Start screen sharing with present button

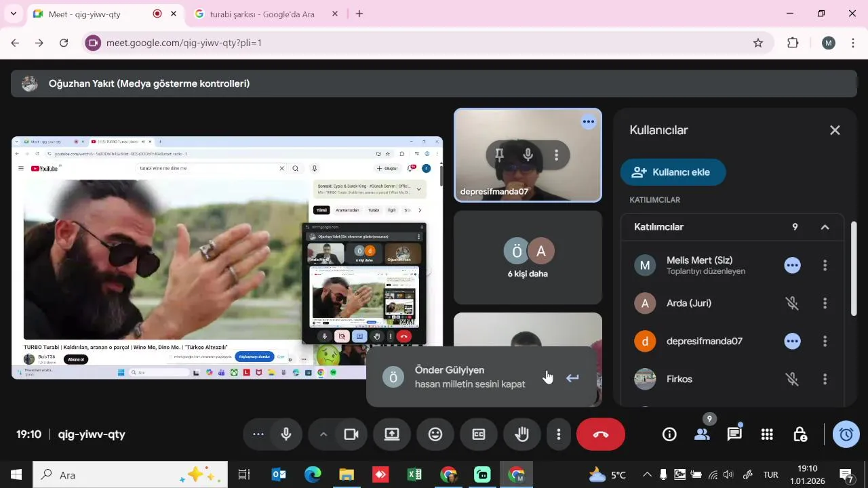click(x=392, y=434)
